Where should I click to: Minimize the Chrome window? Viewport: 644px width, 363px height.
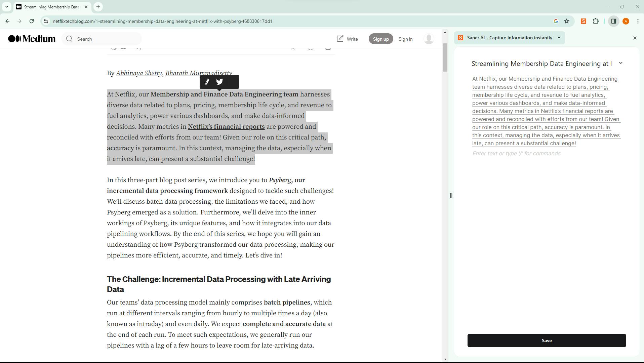click(607, 7)
